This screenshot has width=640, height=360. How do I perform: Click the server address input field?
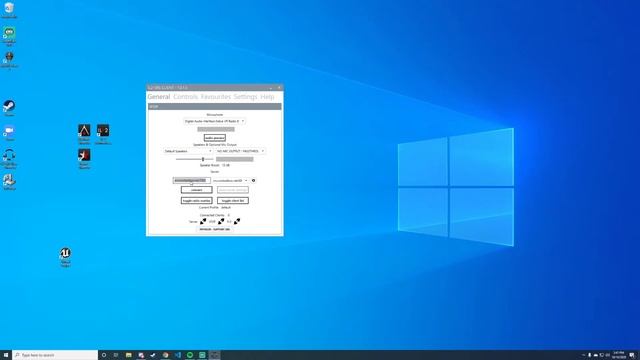(x=191, y=180)
